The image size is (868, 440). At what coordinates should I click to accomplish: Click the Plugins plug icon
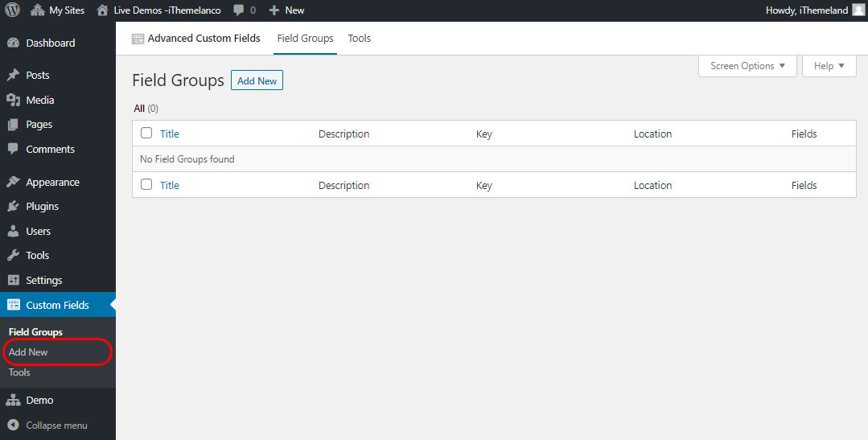(14, 206)
